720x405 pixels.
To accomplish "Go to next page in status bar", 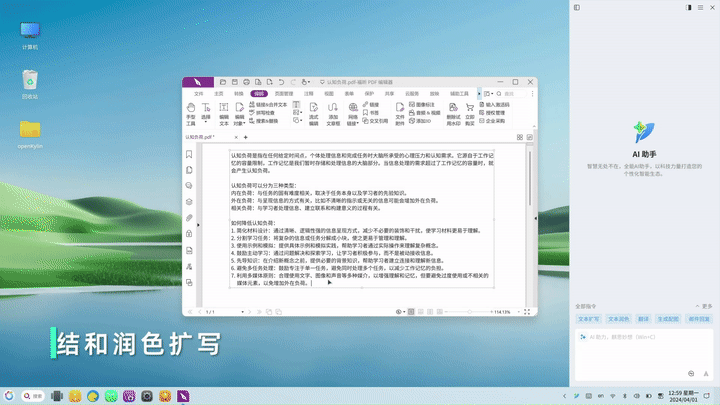I will (249, 312).
